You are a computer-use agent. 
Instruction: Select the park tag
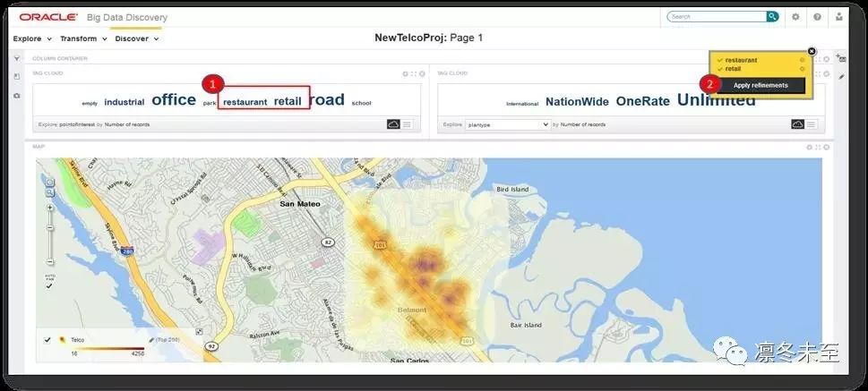pos(210,104)
